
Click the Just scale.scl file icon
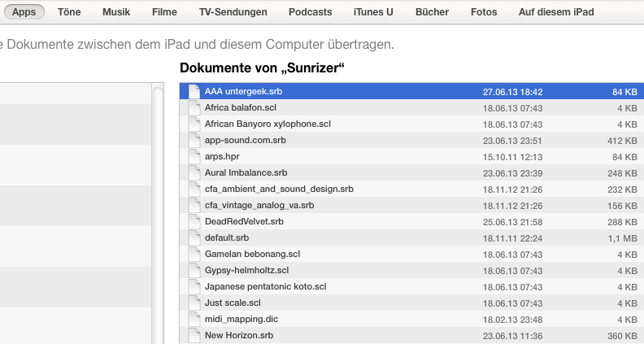pos(194,303)
